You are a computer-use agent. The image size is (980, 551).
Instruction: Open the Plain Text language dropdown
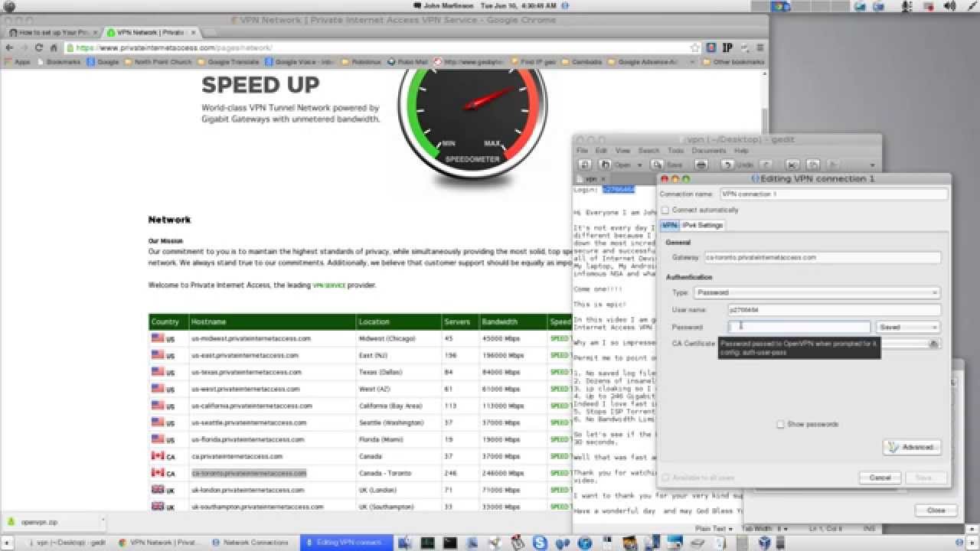713,529
